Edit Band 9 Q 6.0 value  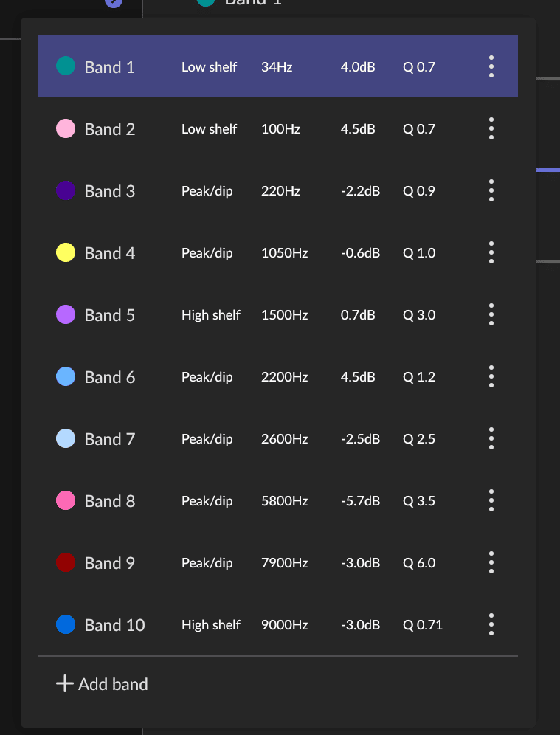pos(419,563)
